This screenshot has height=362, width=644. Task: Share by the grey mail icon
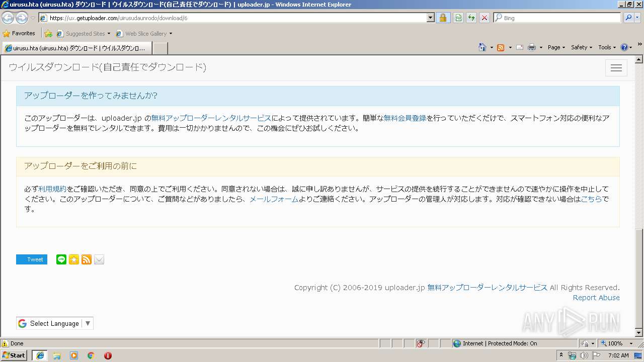[99, 259]
